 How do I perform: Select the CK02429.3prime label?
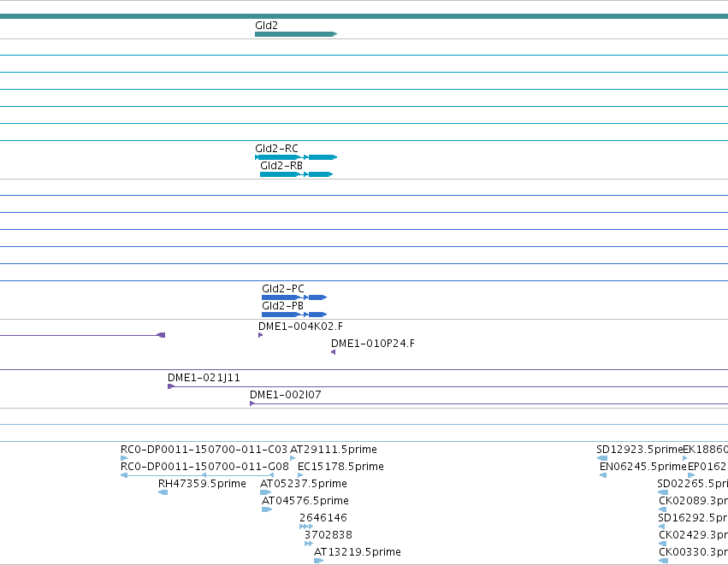pyautogui.click(x=693, y=535)
